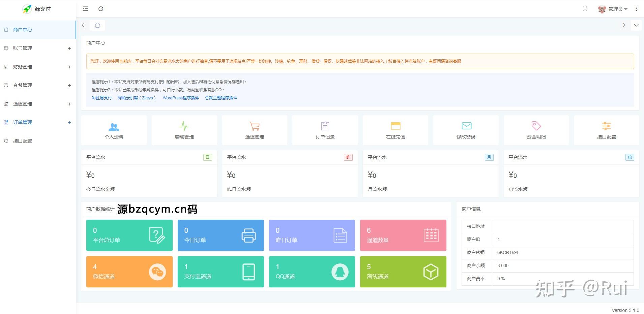Click the 今日流水金额 label
The height and width of the screenshot is (314, 644).
click(x=100, y=189)
